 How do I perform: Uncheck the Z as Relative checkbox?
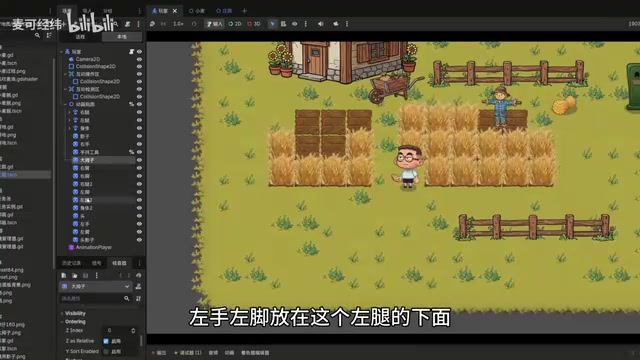click(106, 341)
